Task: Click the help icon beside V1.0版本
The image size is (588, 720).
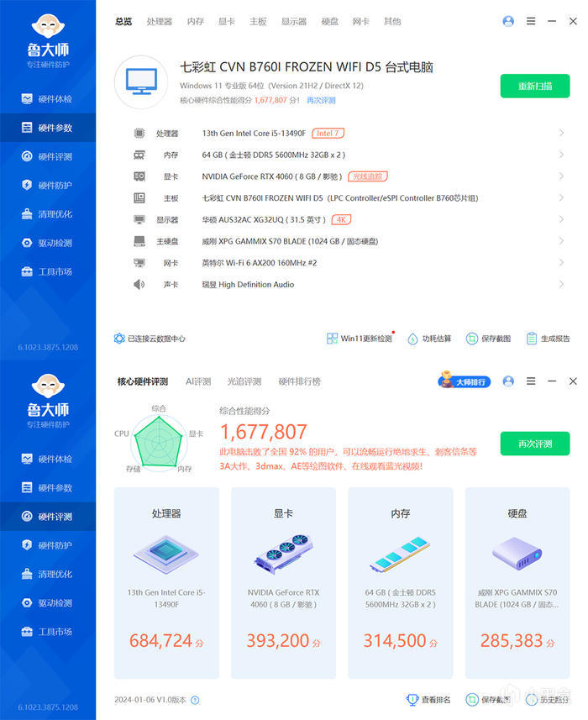Action: [195, 700]
